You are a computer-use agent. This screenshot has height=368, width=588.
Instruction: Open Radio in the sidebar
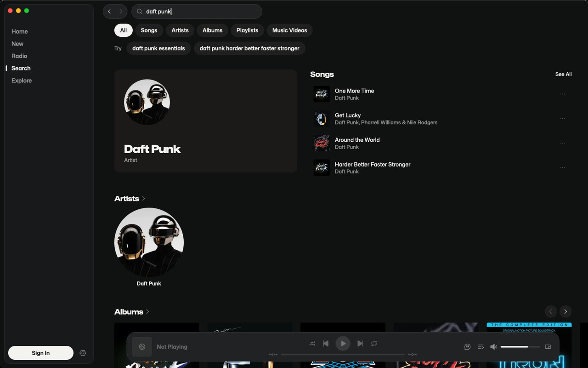click(19, 56)
